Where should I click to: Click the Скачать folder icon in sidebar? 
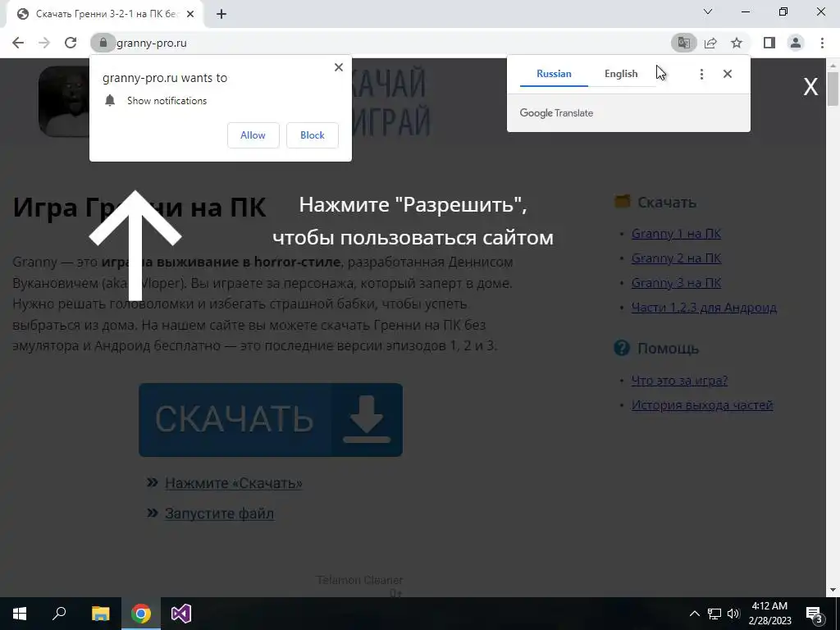point(622,202)
